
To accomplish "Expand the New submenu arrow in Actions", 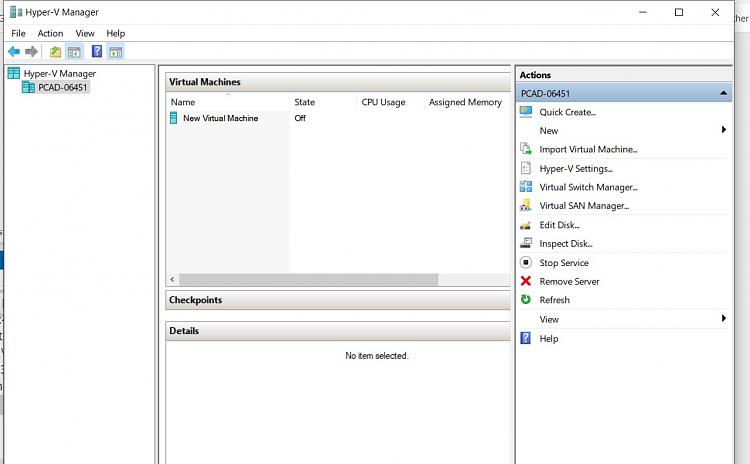I will 724,130.
